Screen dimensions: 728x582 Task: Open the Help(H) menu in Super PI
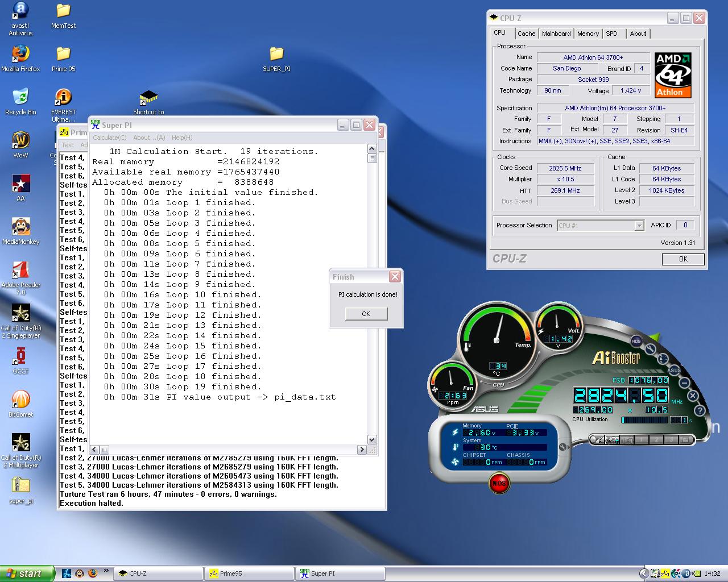(x=182, y=138)
